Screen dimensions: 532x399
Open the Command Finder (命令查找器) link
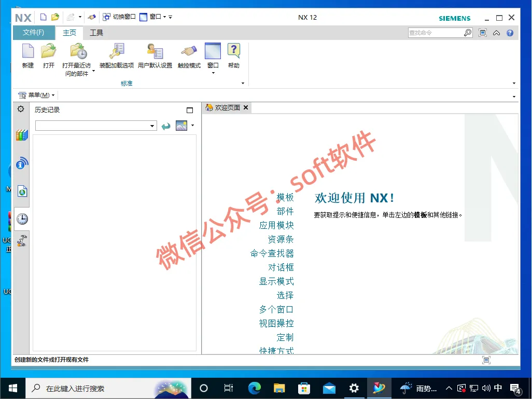pyautogui.click(x=272, y=253)
